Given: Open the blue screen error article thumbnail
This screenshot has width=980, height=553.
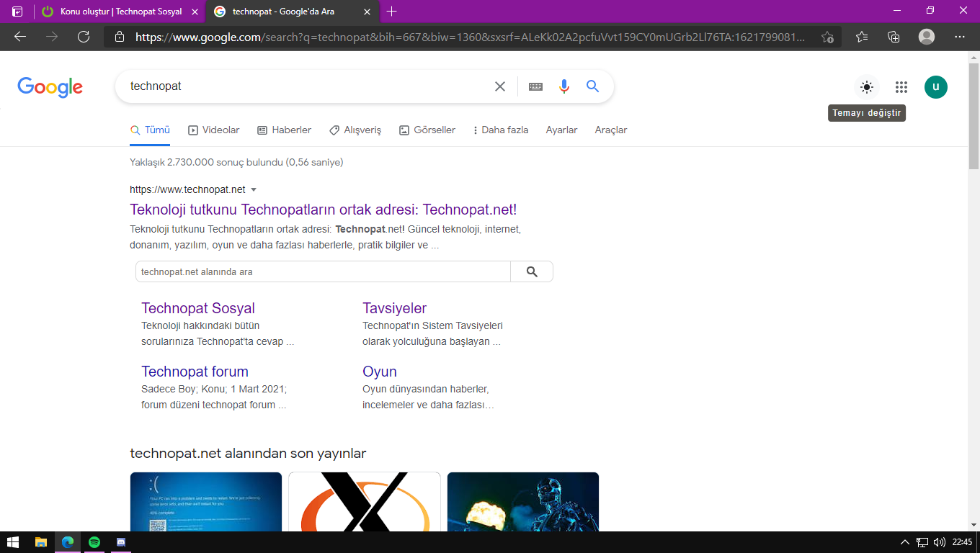Looking at the screenshot, I should (206, 502).
